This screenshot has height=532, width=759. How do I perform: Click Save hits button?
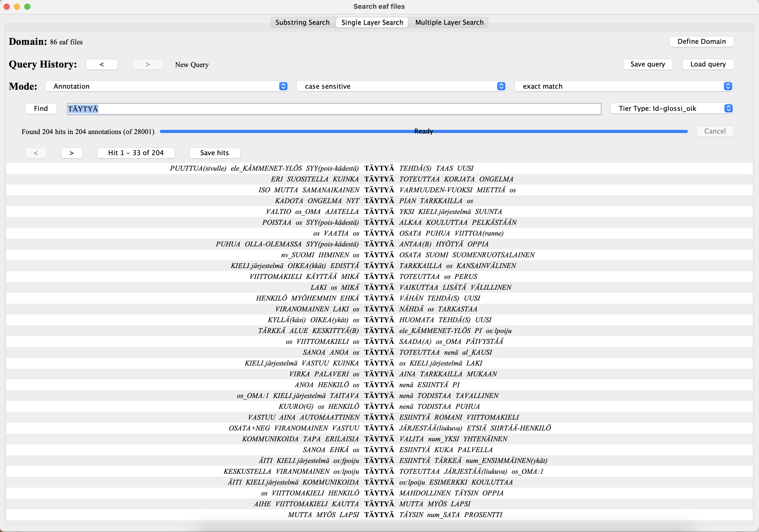pos(214,153)
